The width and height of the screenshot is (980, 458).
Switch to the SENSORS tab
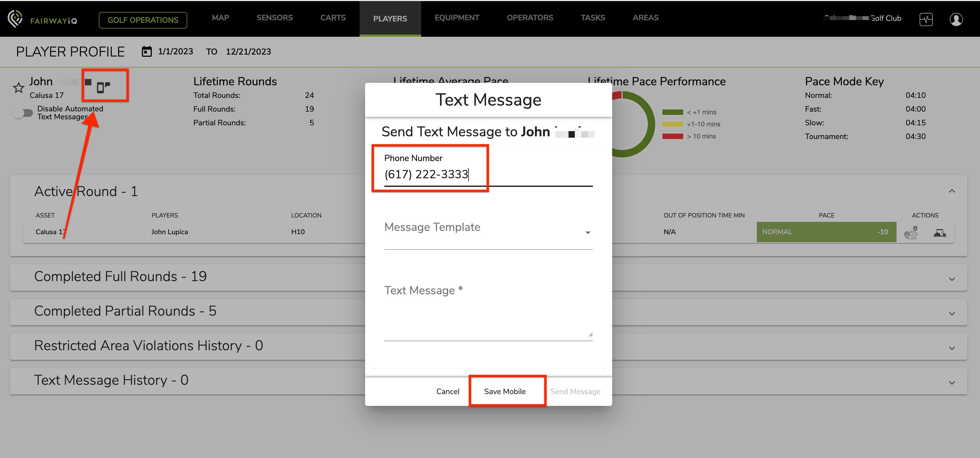point(274,18)
